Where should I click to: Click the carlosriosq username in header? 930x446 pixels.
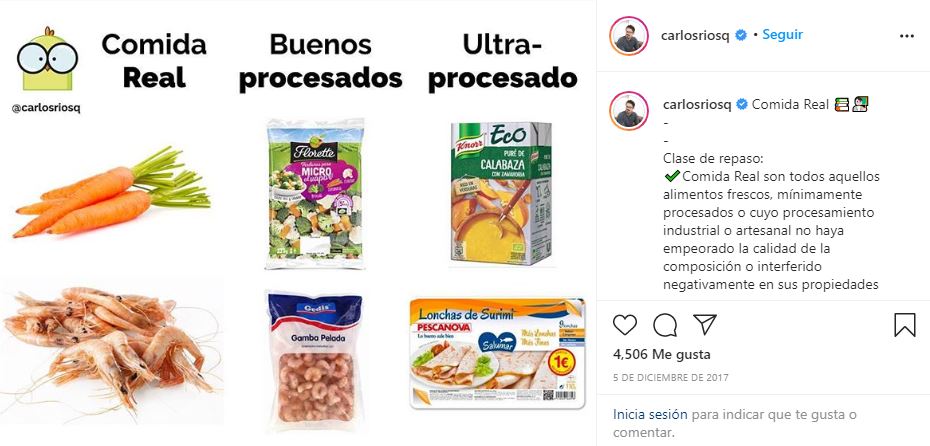696,35
